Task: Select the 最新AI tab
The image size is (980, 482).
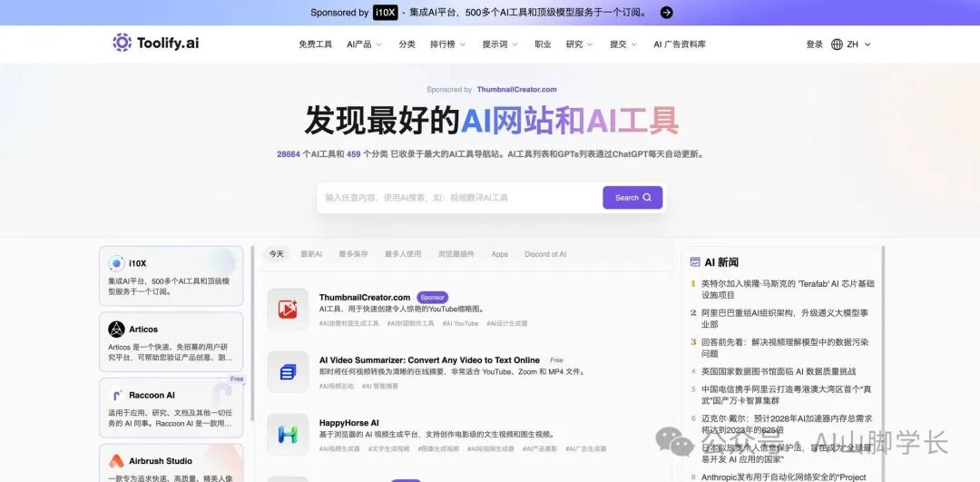Action: 311,254
